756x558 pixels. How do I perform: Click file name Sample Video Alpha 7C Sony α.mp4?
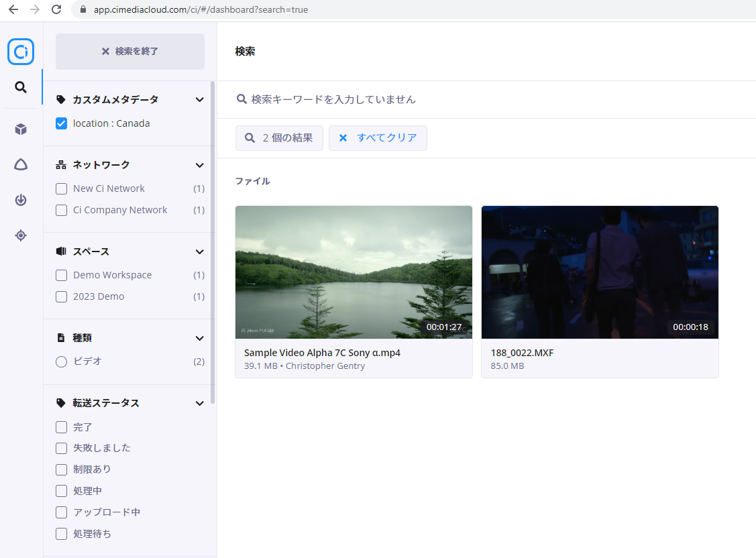[322, 353]
